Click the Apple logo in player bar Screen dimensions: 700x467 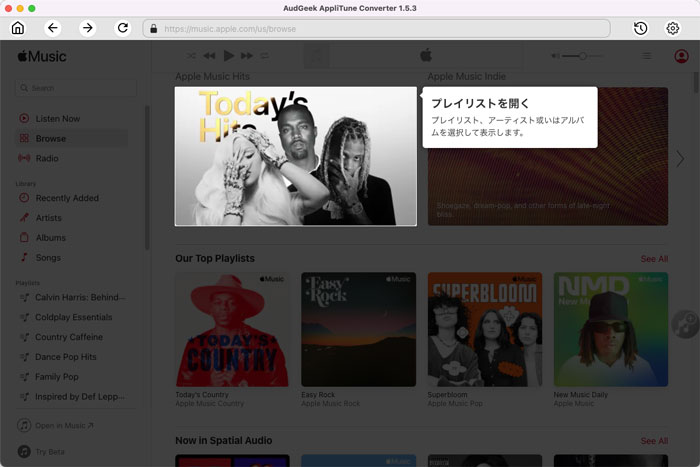coord(426,55)
